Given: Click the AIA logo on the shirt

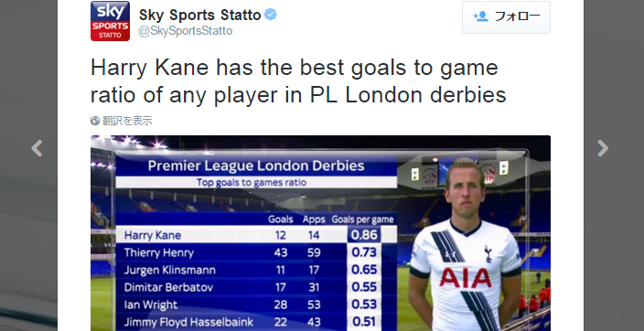Looking at the screenshot, I should point(466,278).
